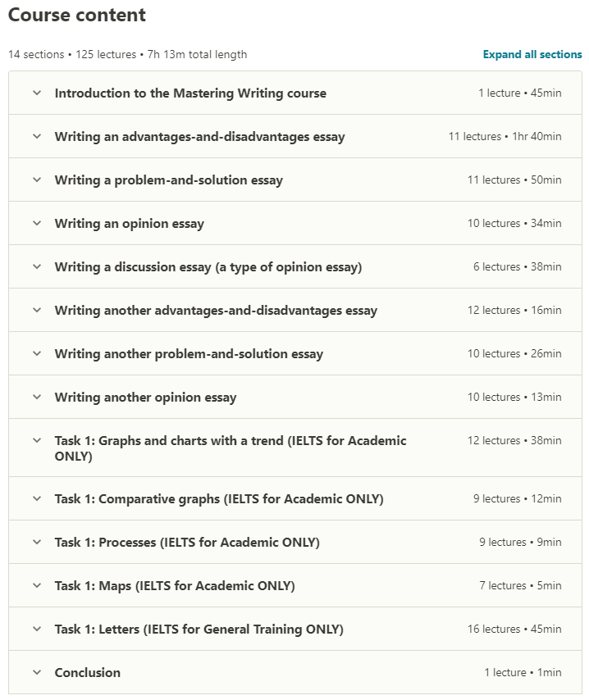Click chevron beside the Conclusion section
Image resolution: width=589 pixels, height=700 pixels.
click(37, 672)
